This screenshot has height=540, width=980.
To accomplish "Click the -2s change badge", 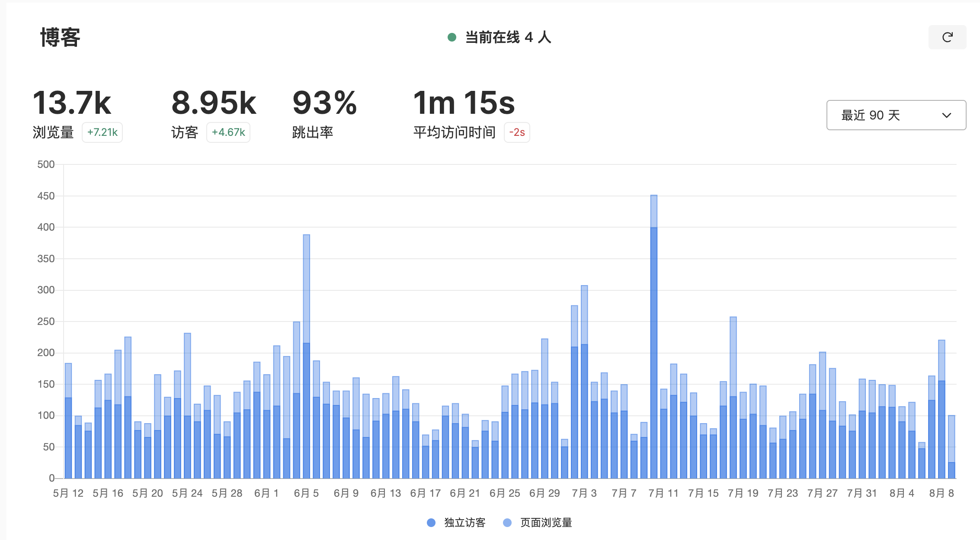I will [517, 132].
